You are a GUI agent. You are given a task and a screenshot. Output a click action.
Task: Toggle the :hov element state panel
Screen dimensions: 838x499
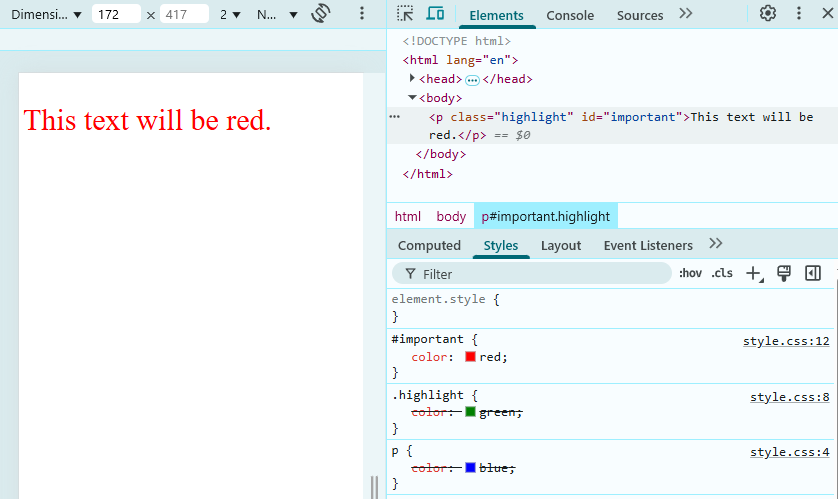pyautogui.click(x=690, y=274)
